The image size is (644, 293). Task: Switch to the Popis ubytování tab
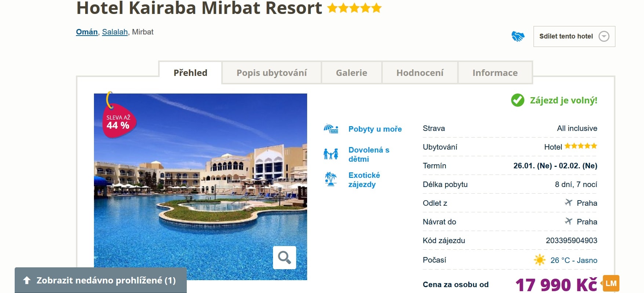tap(272, 73)
